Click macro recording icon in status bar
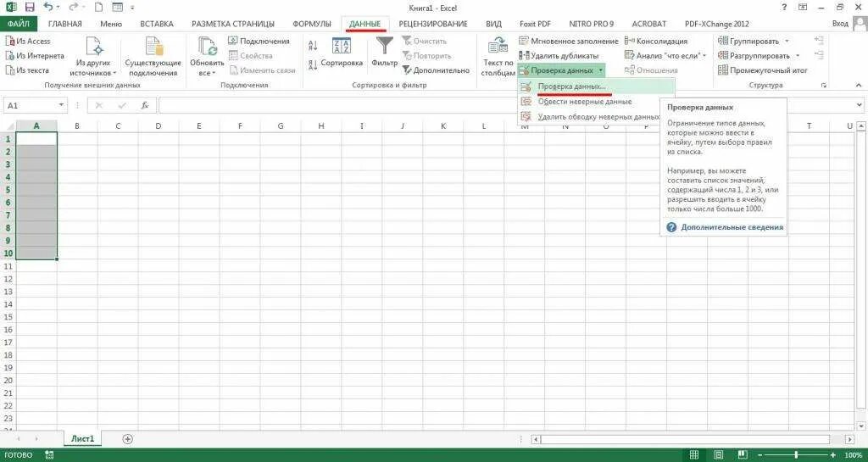868x462 pixels. coord(49,455)
